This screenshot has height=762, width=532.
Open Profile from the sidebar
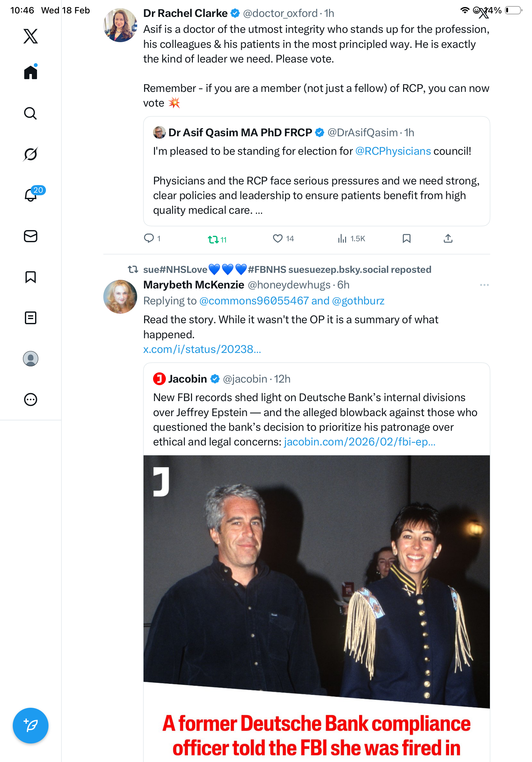(31, 359)
